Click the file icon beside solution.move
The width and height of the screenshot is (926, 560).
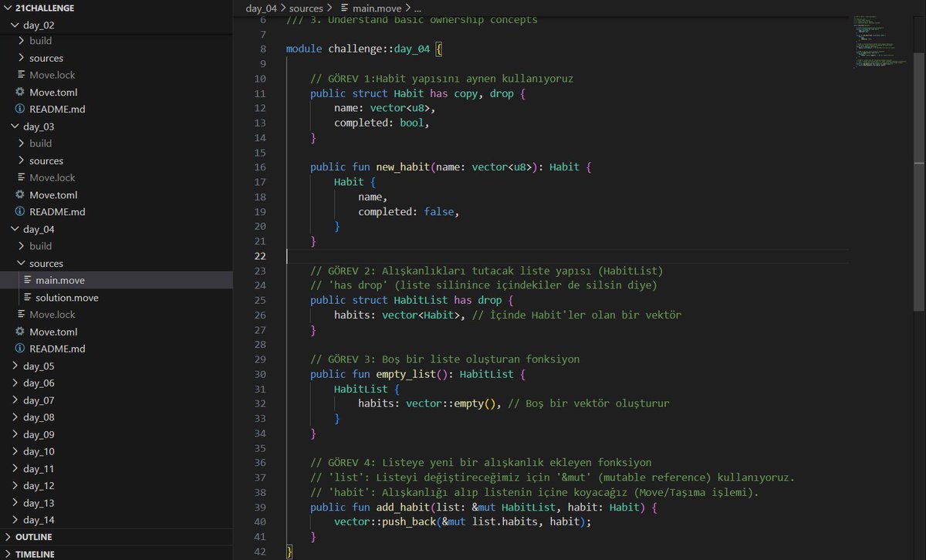pos(28,298)
